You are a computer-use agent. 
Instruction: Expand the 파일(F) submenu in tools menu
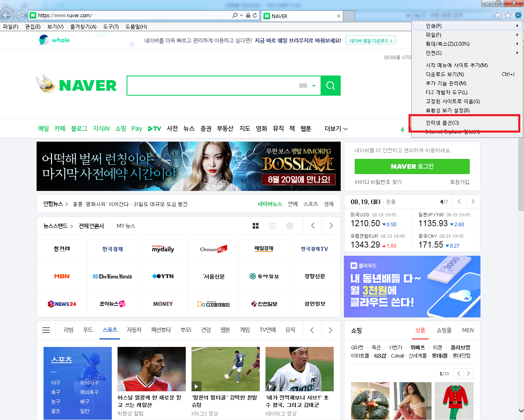tap(467, 35)
